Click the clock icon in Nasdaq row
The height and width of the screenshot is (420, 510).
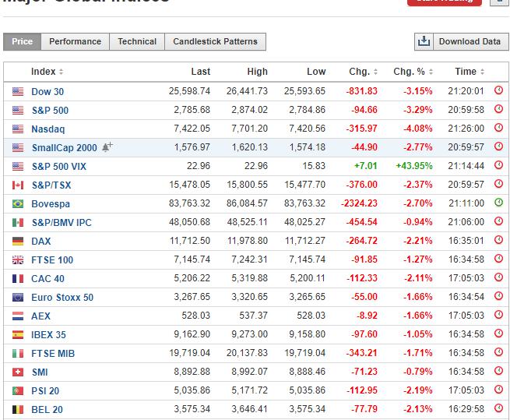[x=498, y=128]
